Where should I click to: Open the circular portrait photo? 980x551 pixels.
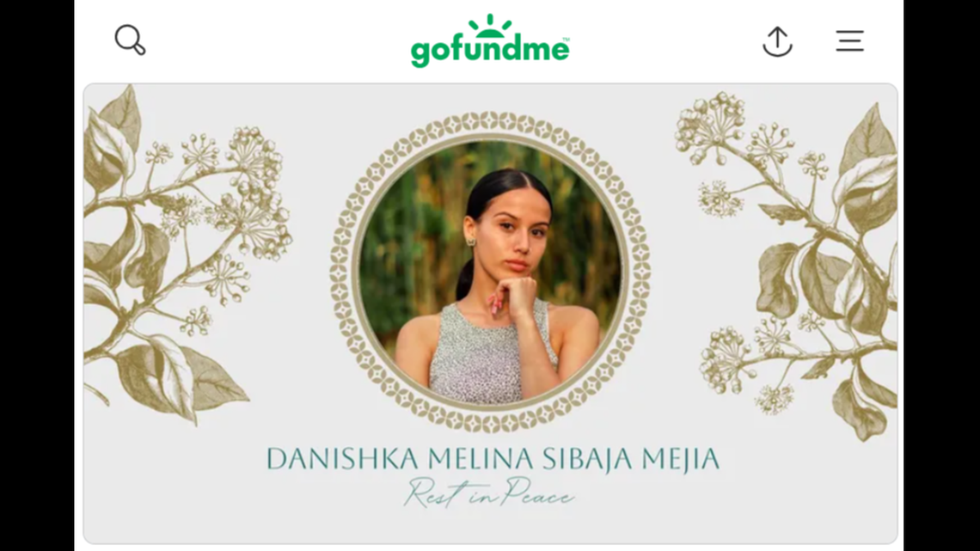pyautogui.click(x=491, y=271)
